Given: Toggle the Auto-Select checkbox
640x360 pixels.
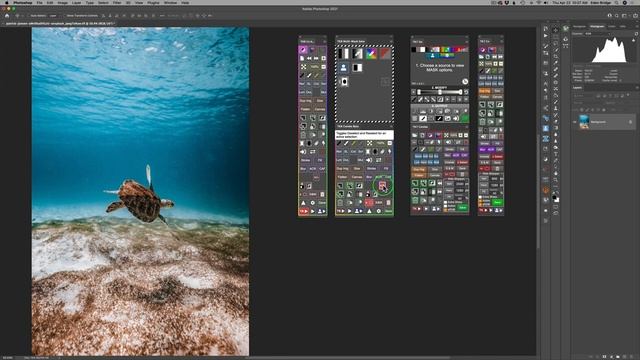Looking at the screenshot, I should [x=28, y=16].
